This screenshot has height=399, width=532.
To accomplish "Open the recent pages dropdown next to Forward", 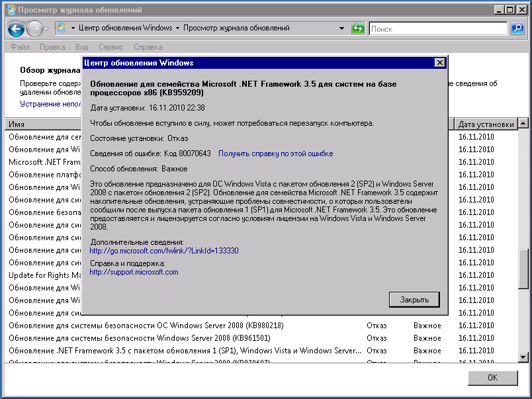I will (x=47, y=29).
